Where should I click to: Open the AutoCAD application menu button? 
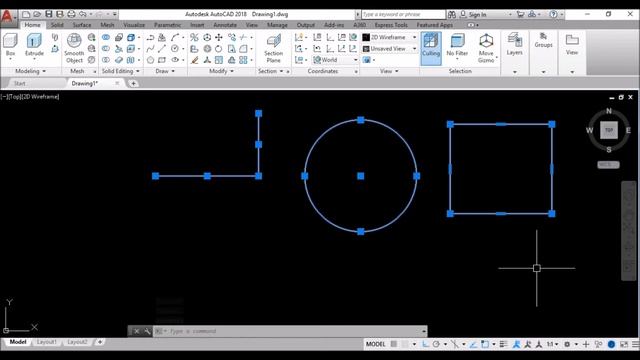[8, 16]
